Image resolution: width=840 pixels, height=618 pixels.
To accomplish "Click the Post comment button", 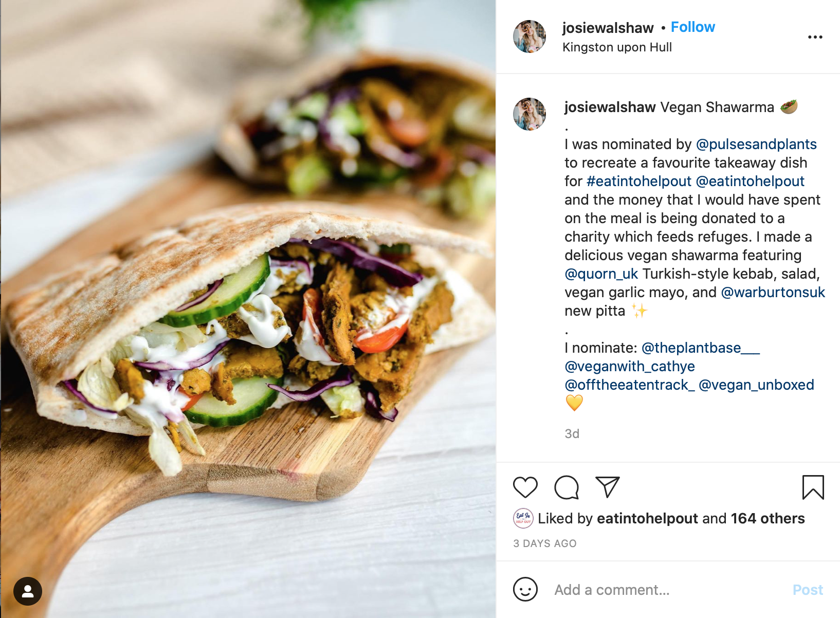I will 808,590.
